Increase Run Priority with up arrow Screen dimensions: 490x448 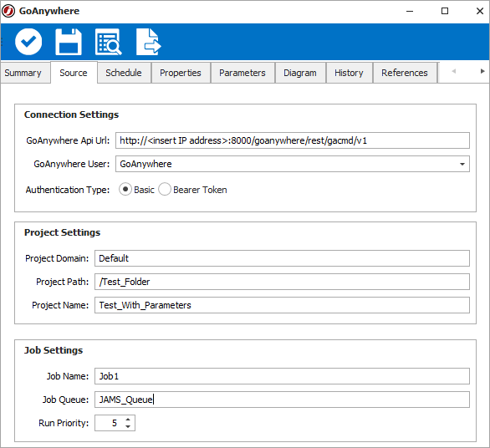pos(128,420)
